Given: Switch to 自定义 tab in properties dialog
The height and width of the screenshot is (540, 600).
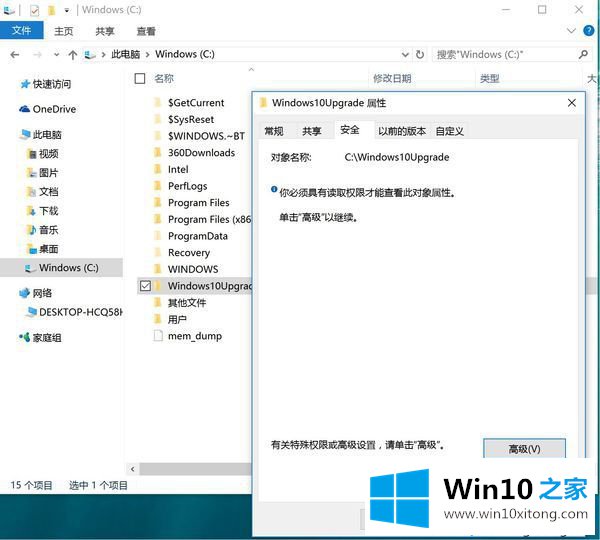Looking at the screenshot, I should (449, 131).
